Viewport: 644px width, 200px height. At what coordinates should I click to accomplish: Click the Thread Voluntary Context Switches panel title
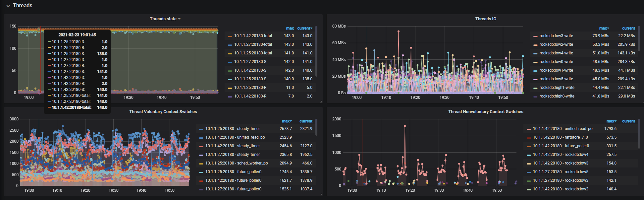(163, 112)
